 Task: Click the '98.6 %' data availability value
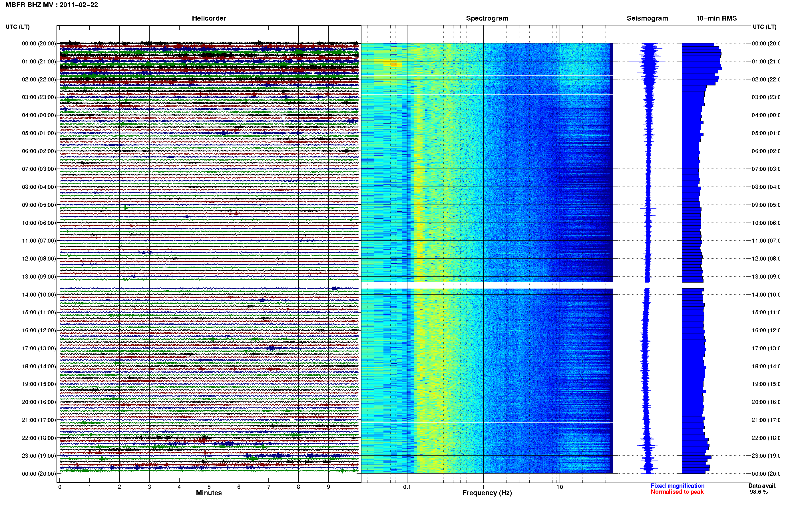(759, 492)
